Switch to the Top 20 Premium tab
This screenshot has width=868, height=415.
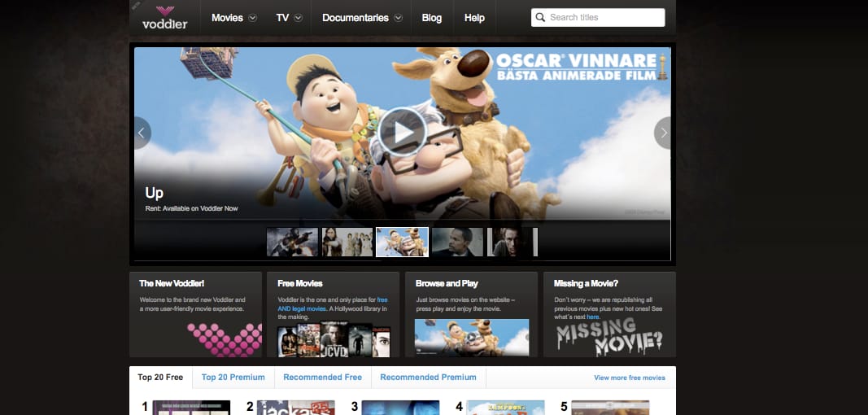click(x=233, y=378)
